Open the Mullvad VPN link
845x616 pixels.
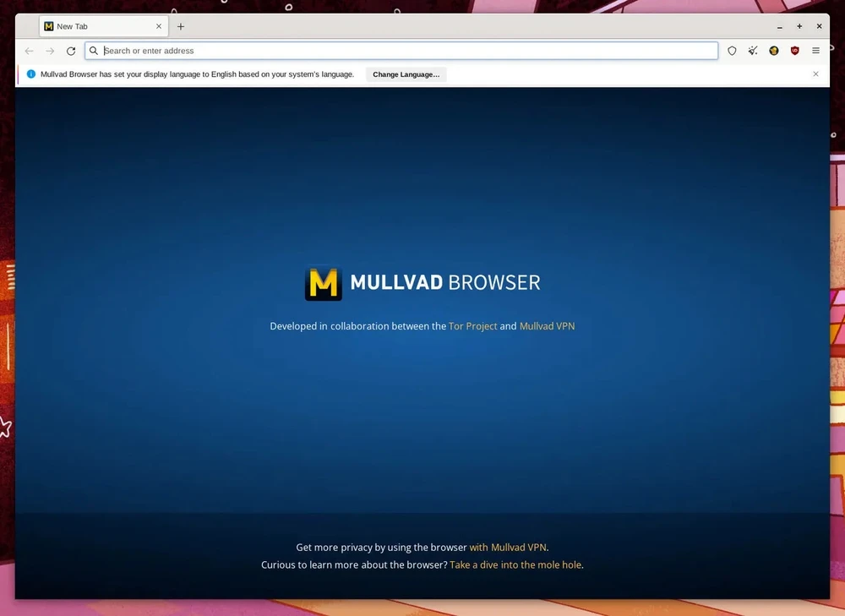click(547, 325)
